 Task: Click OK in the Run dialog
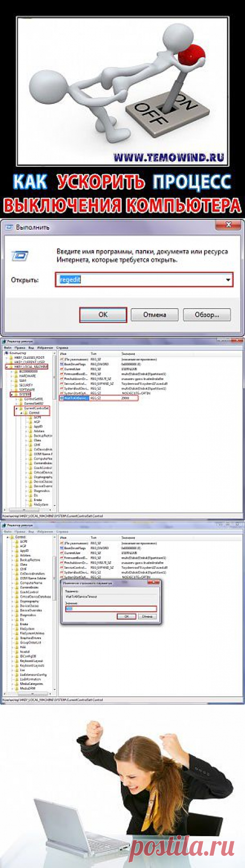(103, 315)
